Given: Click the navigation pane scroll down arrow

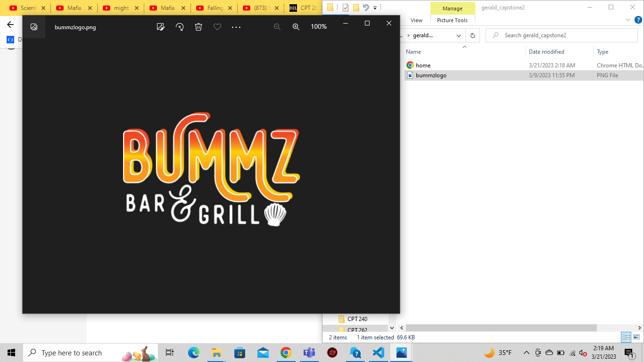Looking at the screenshot, I should click(x=392, y=327).
